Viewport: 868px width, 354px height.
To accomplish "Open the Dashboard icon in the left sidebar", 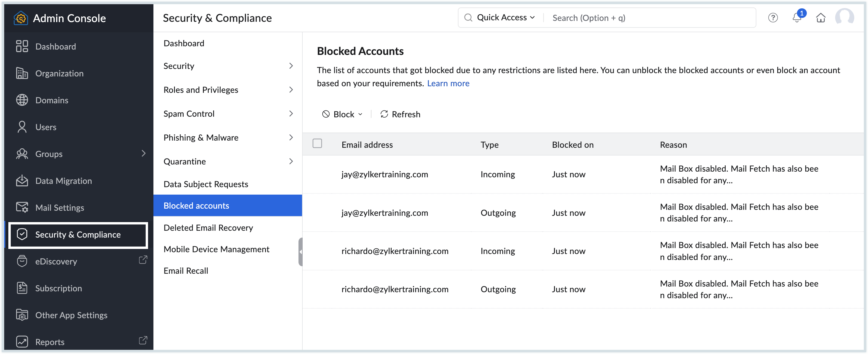I will point(21,46).
